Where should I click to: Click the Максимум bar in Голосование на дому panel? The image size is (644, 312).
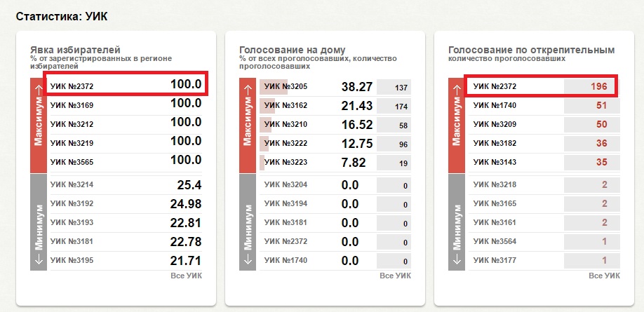[x=247, y=123]
